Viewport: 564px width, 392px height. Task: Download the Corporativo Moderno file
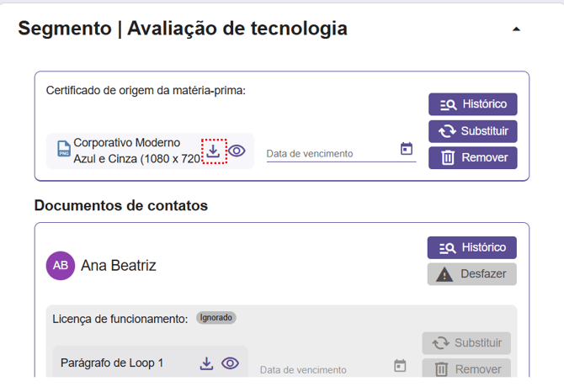coord(214,151)
